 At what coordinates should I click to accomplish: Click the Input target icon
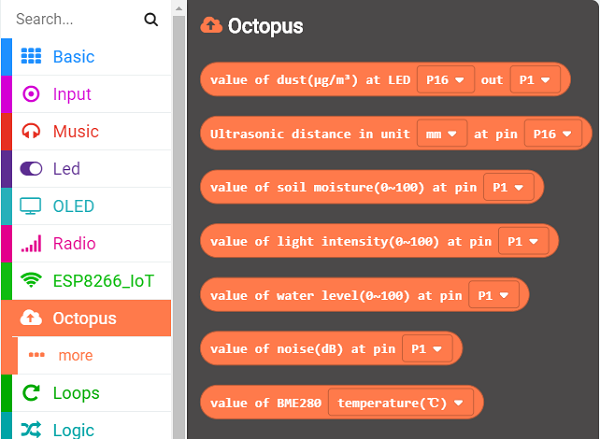point(31,94)
